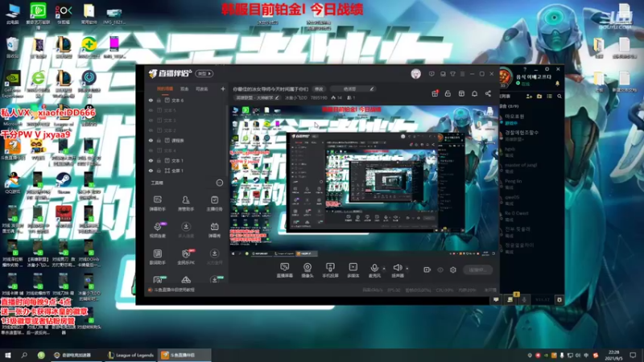Screen dimensions: 644x362
Task: Edit the title tag field with pencil
Action: [x=353, y=88]
